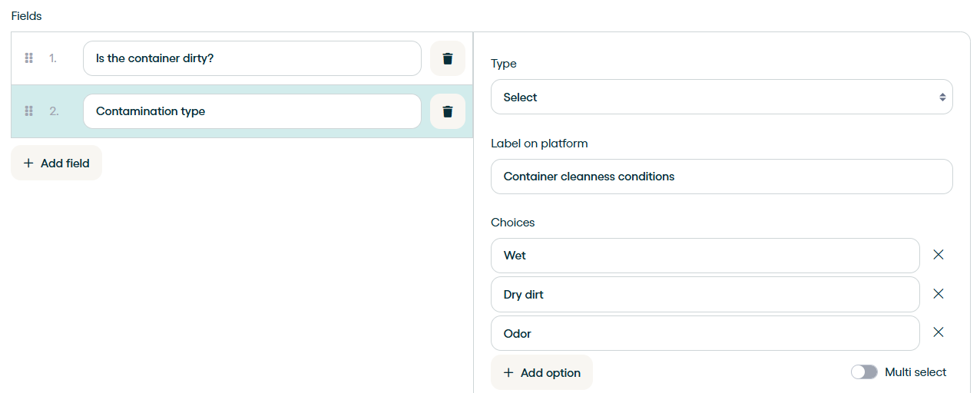Click the plus icon in Add option

point(508,372)
